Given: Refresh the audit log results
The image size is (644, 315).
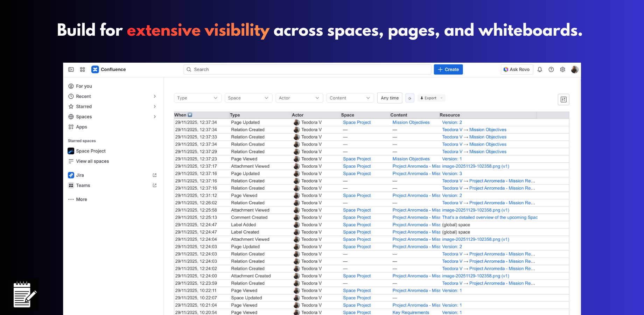Looking at the screenshot, I should point(410,98).
